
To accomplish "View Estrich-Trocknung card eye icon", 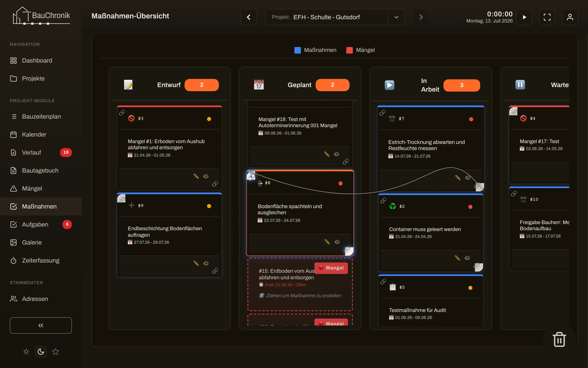I will (468, 177).
